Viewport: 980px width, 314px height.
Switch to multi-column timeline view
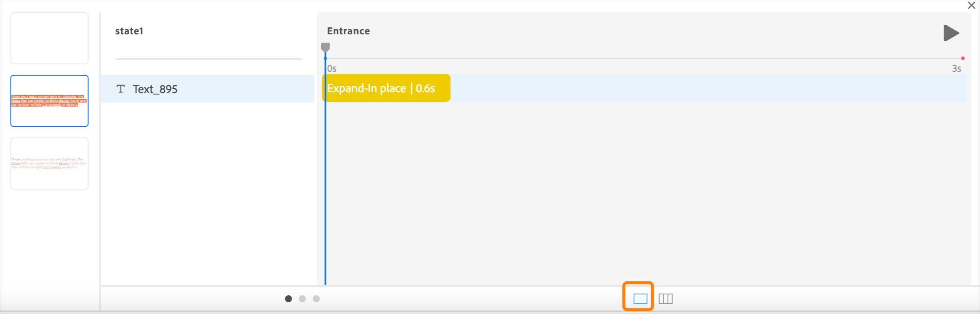665,299
